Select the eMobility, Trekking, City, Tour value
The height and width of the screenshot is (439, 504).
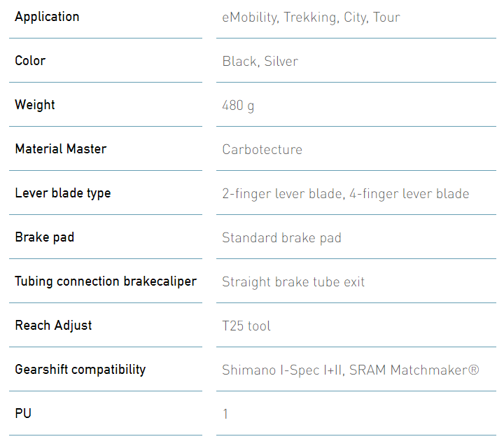coord(311,18)
